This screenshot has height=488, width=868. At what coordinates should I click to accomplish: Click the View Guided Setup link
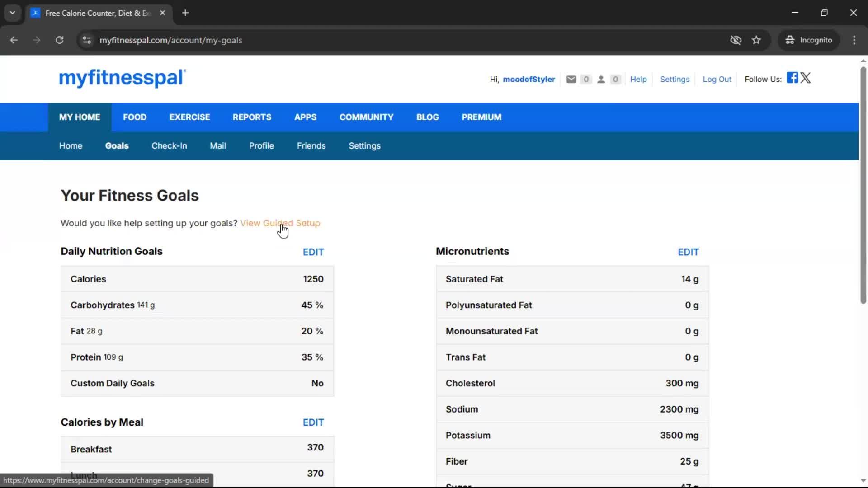280,223
